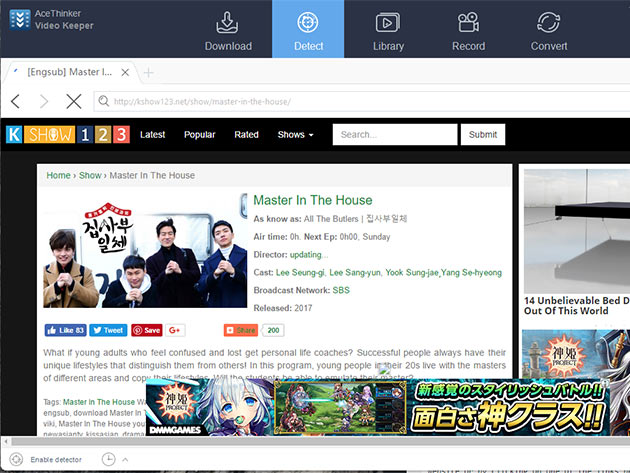The width and height of the screenshot is (630, 473).
Task: Click the URL address field
Action: point(362,101)
